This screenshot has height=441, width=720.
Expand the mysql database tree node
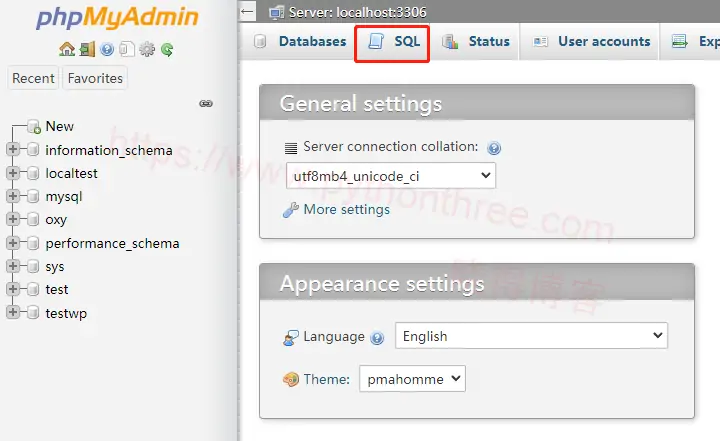click(13, 197)
